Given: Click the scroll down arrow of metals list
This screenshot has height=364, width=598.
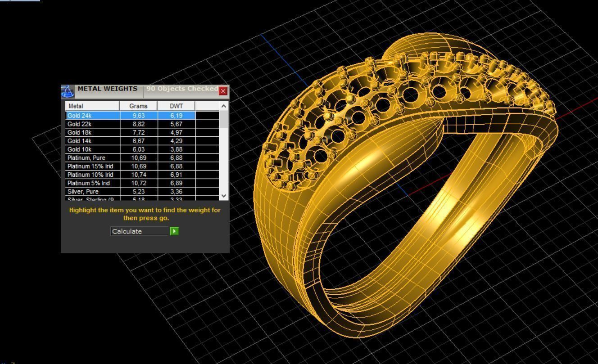Looking at the screenshot, I should click(224, 196).
